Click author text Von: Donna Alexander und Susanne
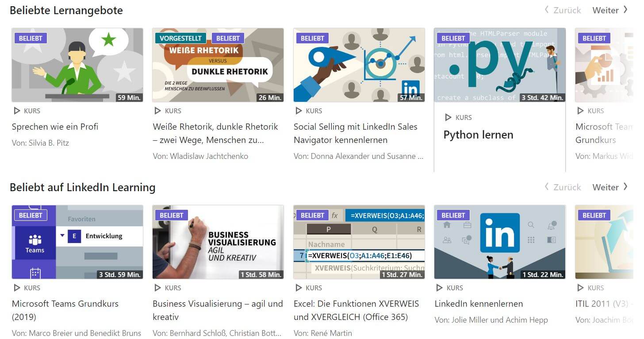This screenshot has width=644, height=339. click(x=359, y=156)
